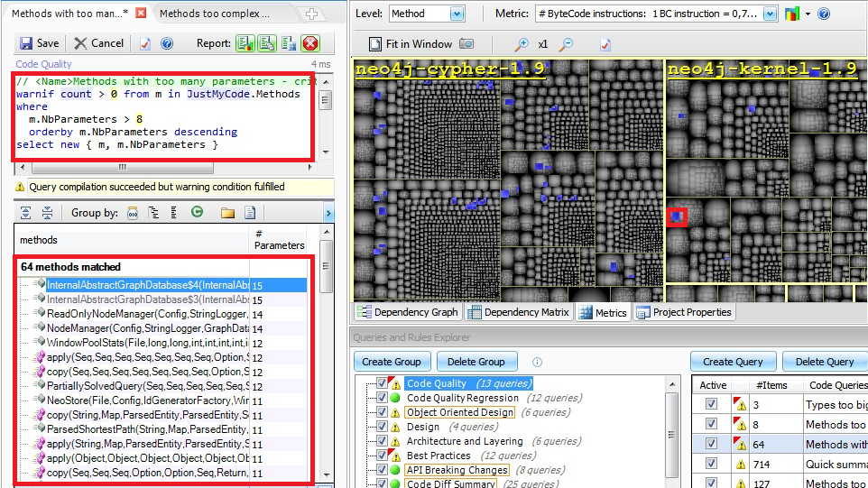Toggle Design group checkbox
The image size is (868, 488).
coord(382,426)
